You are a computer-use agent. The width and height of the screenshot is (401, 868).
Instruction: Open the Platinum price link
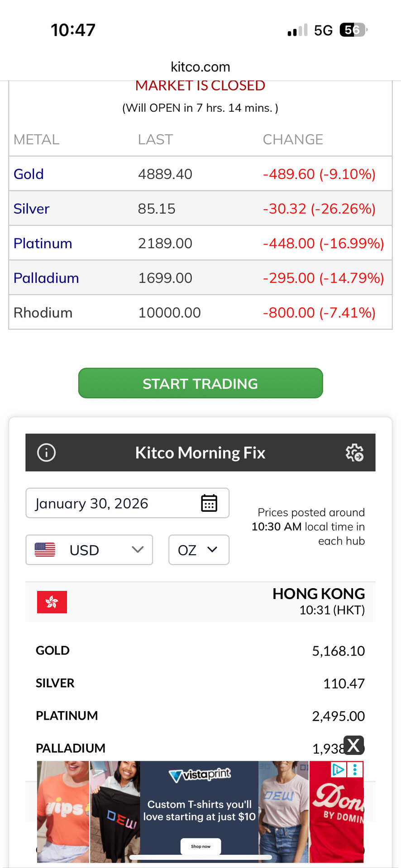click(x=43, y=244)
